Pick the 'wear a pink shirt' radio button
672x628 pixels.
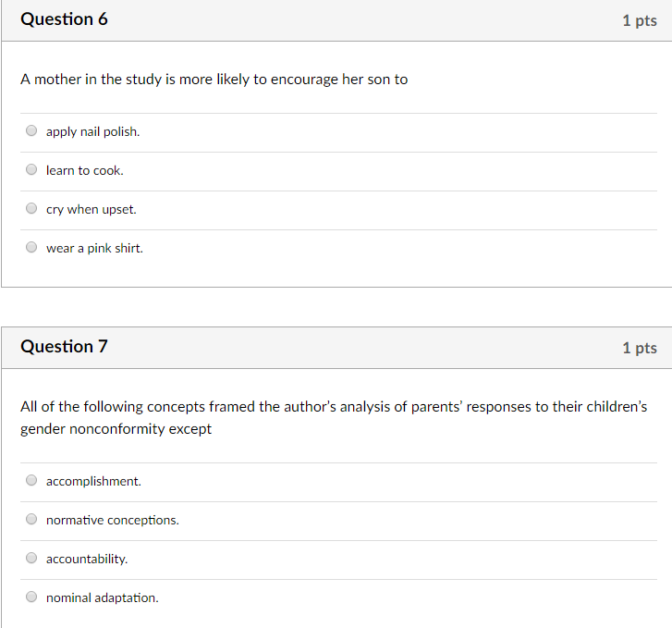point(31,247)
